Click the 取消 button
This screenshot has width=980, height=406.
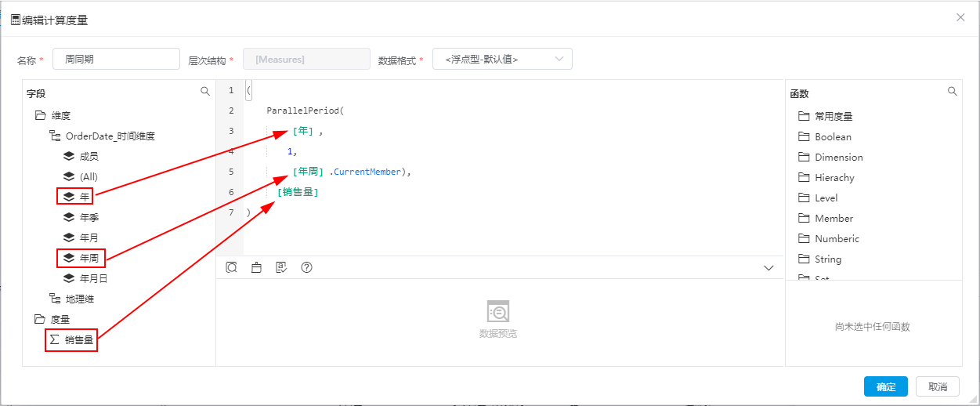point(938,386)
